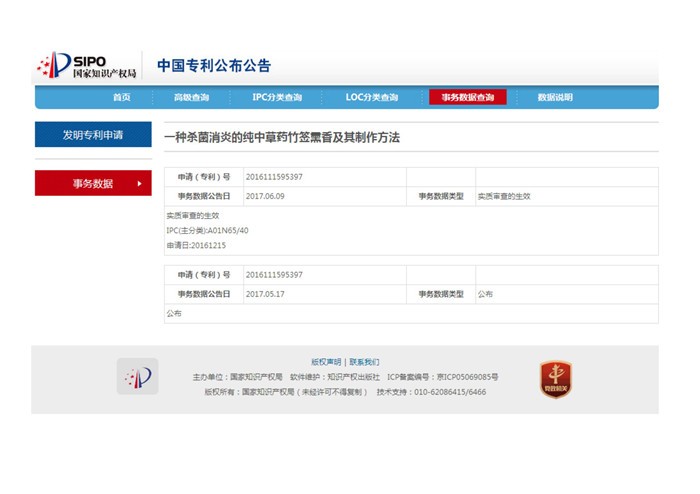Viewport: 700px width, 494px height.
Task: Select application number in second record
Action: pyautogui.click(x=274, y=275)
